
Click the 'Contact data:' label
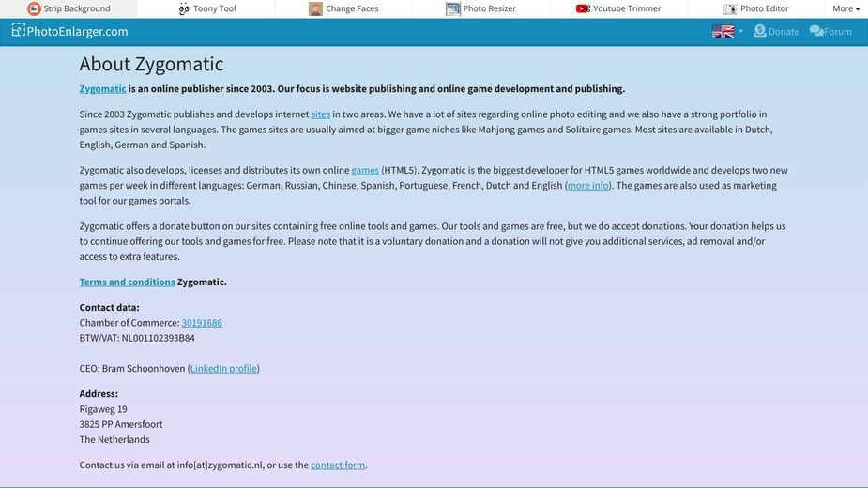click(x=109, y=308)
